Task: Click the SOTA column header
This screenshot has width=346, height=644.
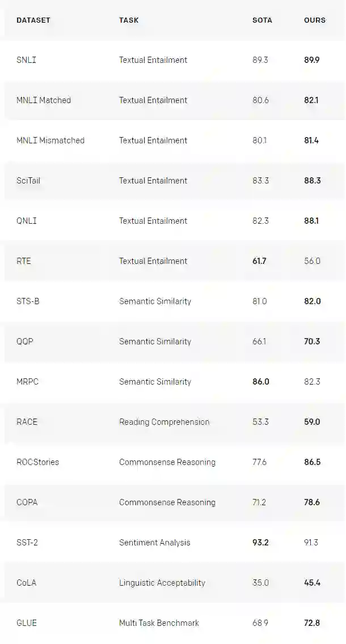Action: (x=262, y=20)
